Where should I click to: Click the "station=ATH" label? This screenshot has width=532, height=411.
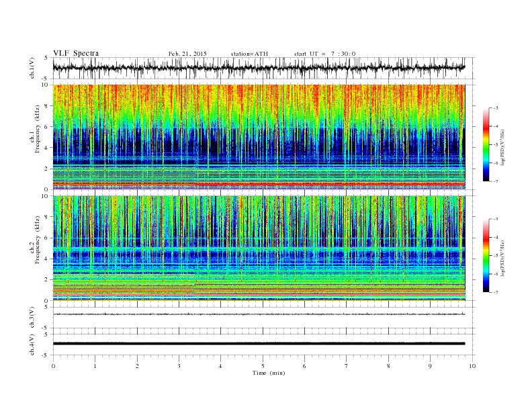(249, 54)
